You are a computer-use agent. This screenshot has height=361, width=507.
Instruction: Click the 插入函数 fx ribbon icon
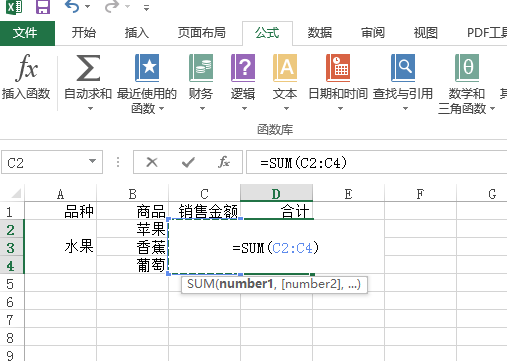coord(26,68)
